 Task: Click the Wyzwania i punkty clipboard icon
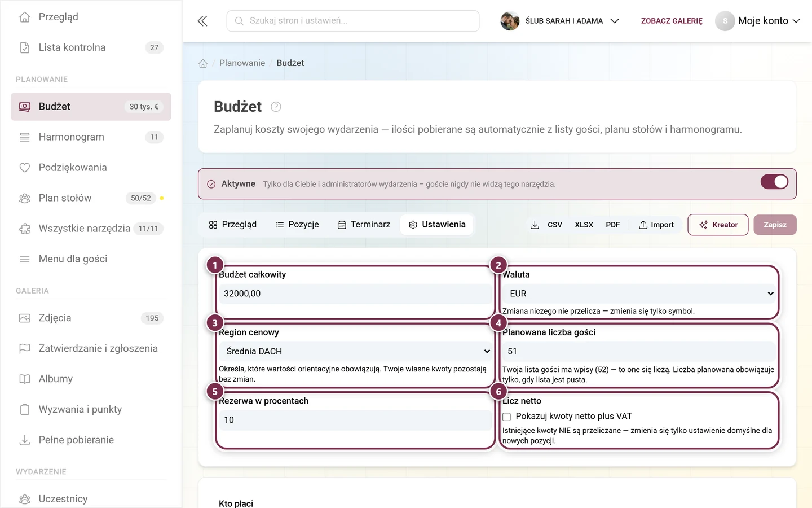click(25, 410)
